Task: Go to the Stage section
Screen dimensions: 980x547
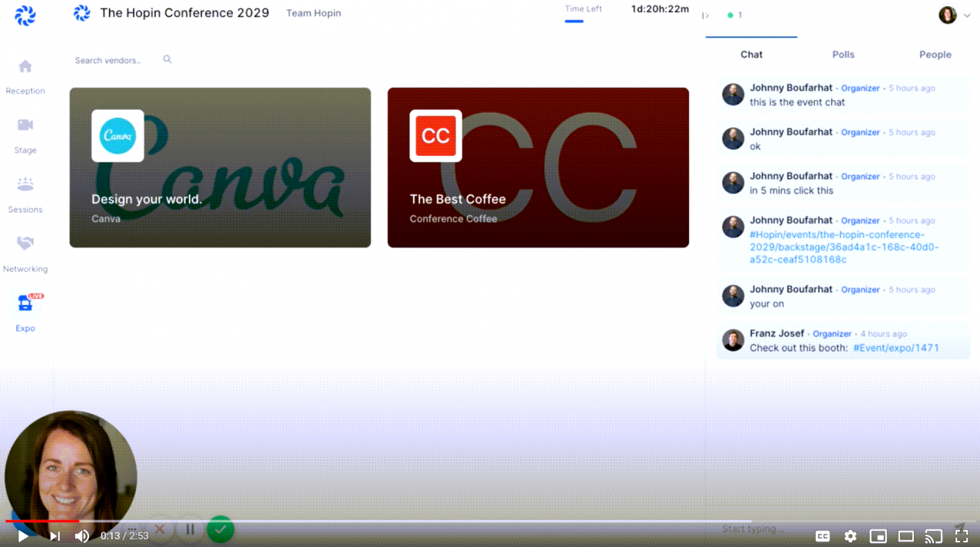Action: pos(25,134)
